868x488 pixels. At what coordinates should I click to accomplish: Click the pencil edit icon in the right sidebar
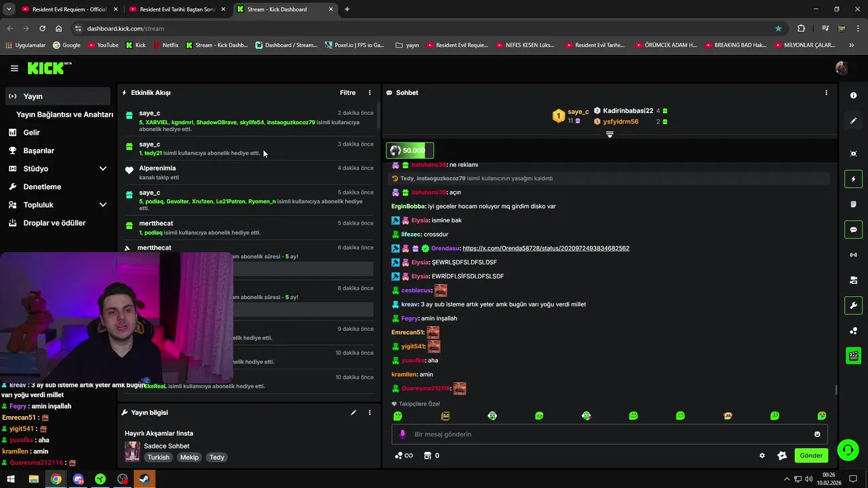853,121
